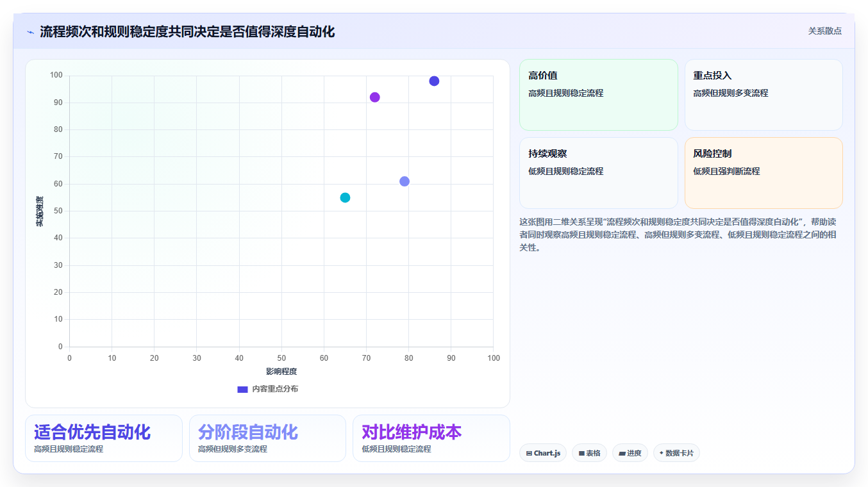868x487 pixels.
Task: Open the 持续观察 quadrant card
Action: [x=598, y=173]
